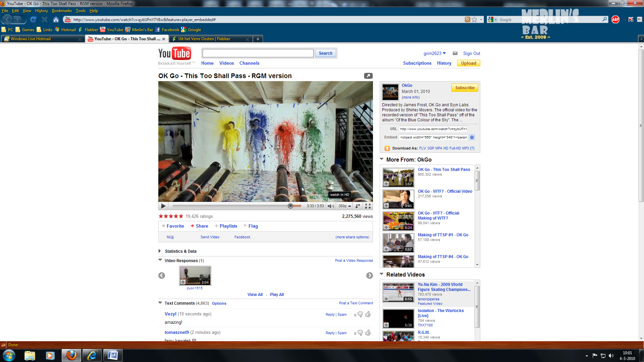
Task: Click the Subscribe button for OkGo
Action: pyautogui.click(x=465, y=88)
